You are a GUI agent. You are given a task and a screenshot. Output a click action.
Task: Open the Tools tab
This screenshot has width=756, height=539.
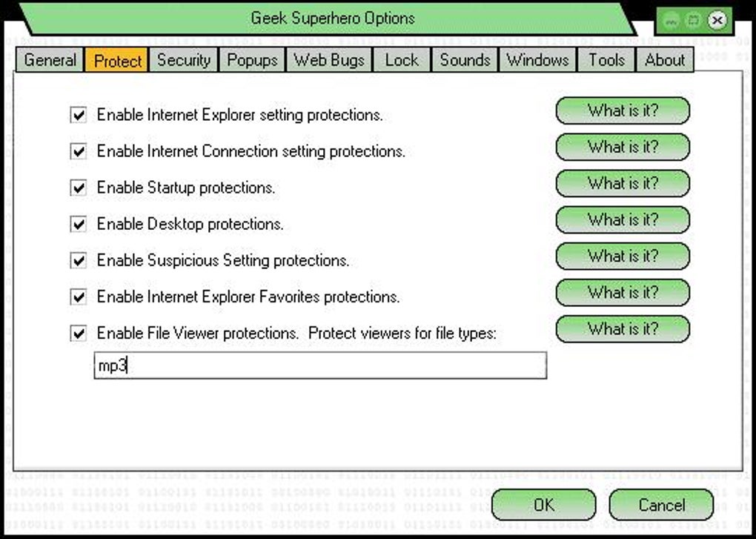tap(607, 60)
